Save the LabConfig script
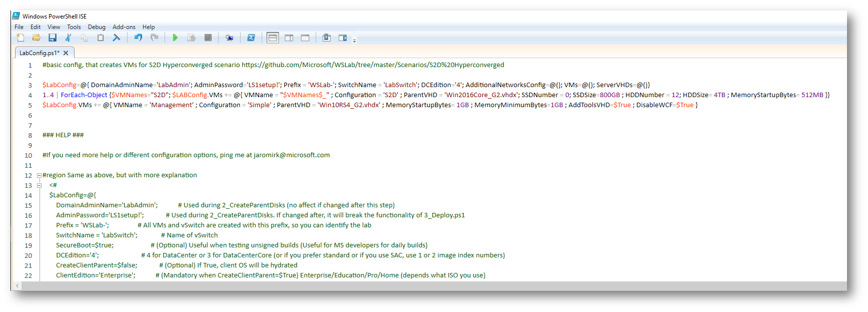 pyautogui.click(x=53, y=38)
